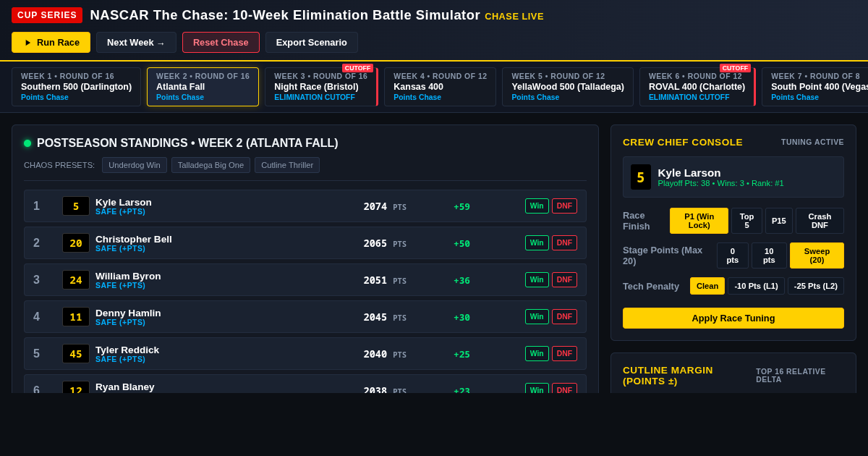Click Apply Race Tuning
Image resolution: width=868 pixels, height=456 pixels.
click(733, 318)
